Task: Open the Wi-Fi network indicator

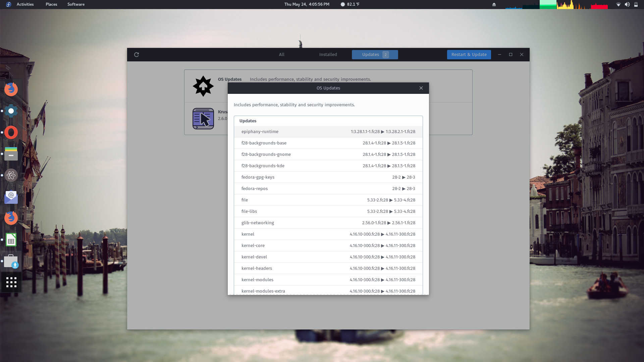Action: click(x=618, y=4)
